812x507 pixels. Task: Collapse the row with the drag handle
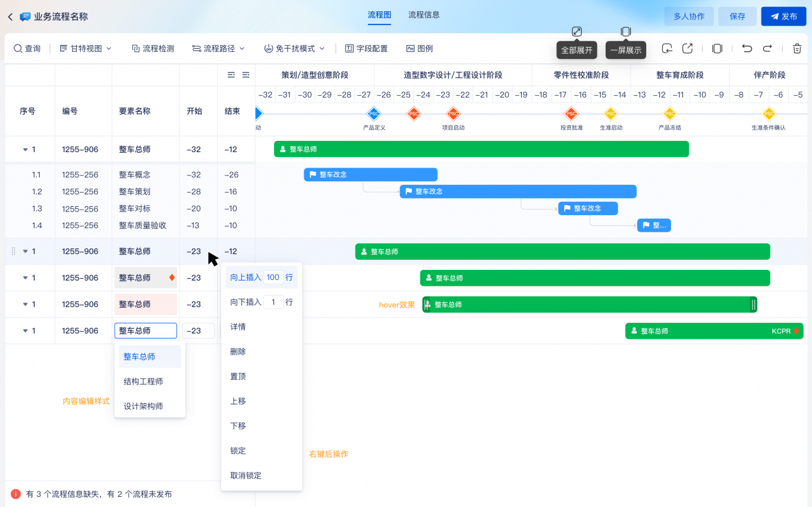25,251
